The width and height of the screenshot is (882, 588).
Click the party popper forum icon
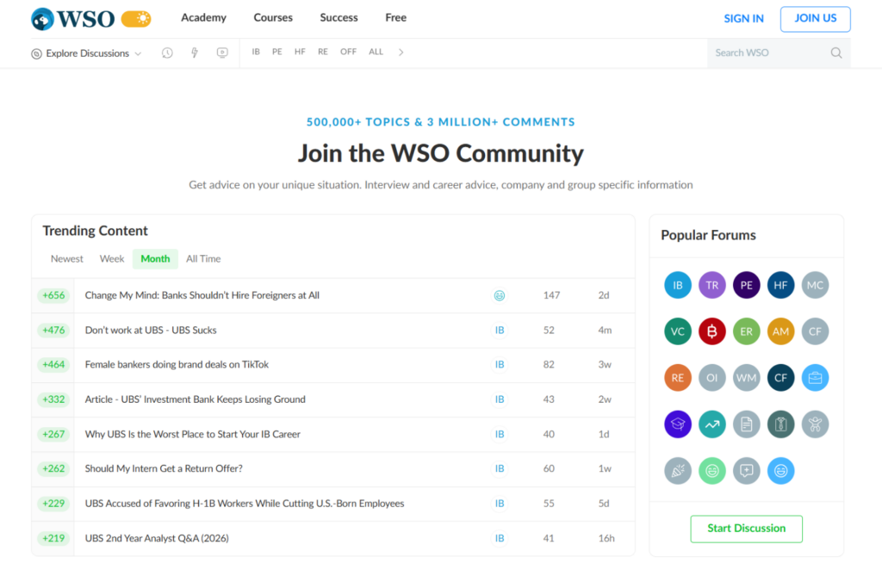(678, 471)
